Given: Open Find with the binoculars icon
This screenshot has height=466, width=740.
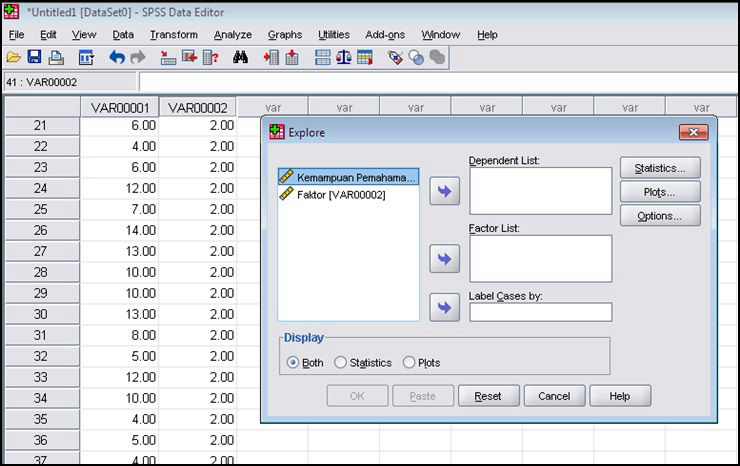Looking at the screenshot, I should click(x=240, y=58).
